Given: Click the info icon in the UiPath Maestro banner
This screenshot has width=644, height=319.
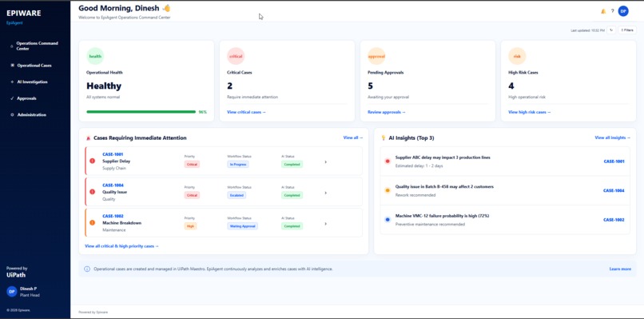Looking at the screenshot, I should (87, 269).
